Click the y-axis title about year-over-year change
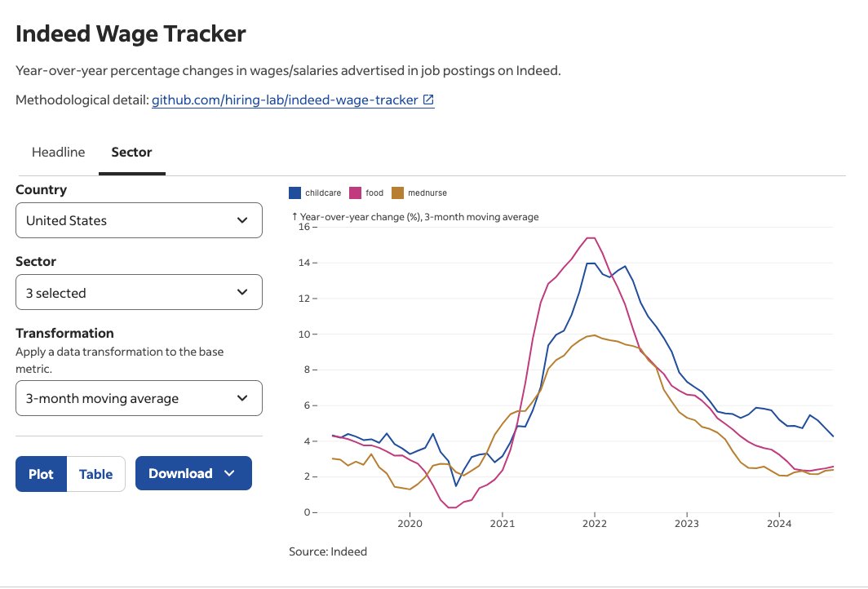Screen dimensions: 868x589 point(416,217)
